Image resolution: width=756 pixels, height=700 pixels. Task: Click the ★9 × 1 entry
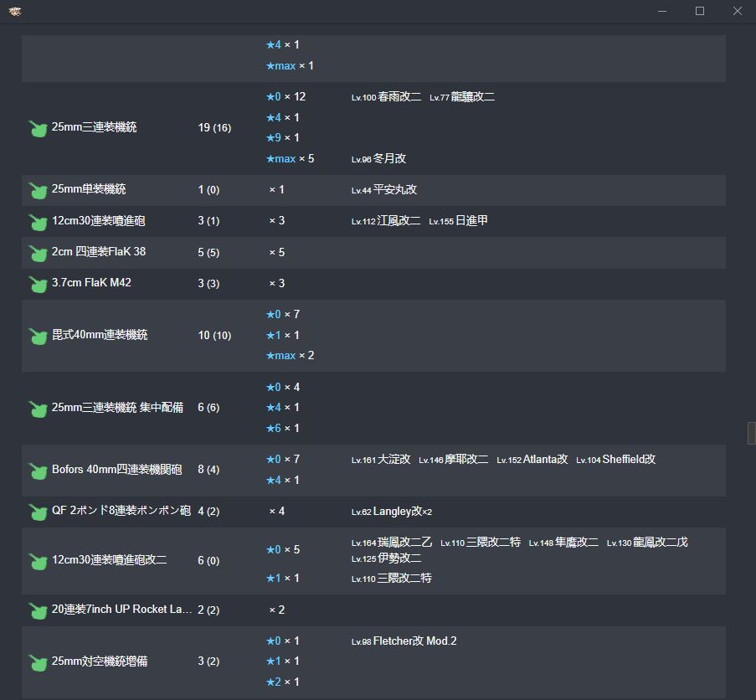[283, 138]
